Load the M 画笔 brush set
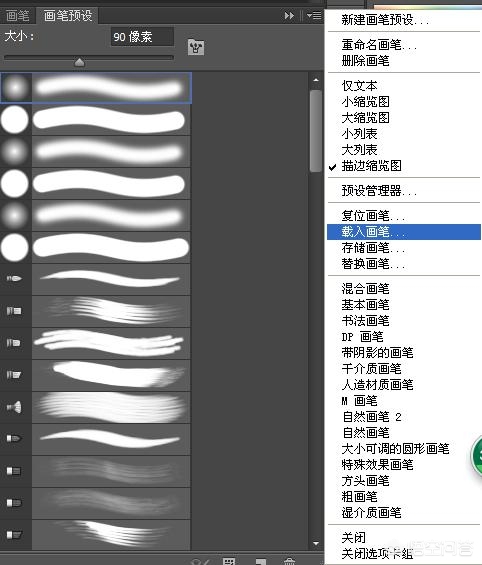Screen dimensions: 482x565 tap(359, 401)
